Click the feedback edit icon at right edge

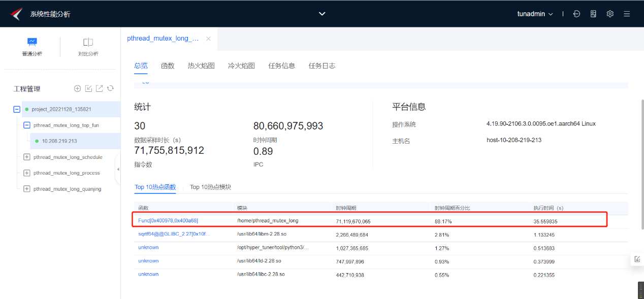637,259
